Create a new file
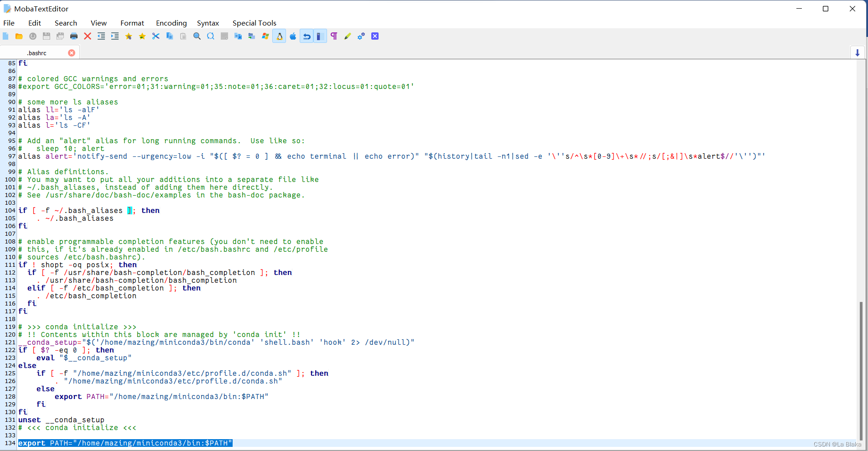The height and width of the screenshot is (451, 868). click(x=5, y=36)
